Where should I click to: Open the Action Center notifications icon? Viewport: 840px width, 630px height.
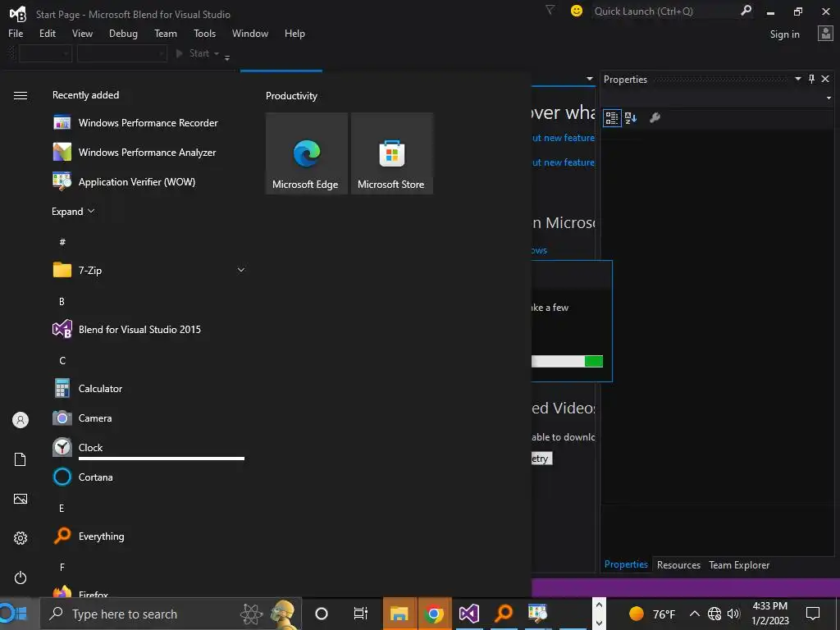[x=813, y=614]
